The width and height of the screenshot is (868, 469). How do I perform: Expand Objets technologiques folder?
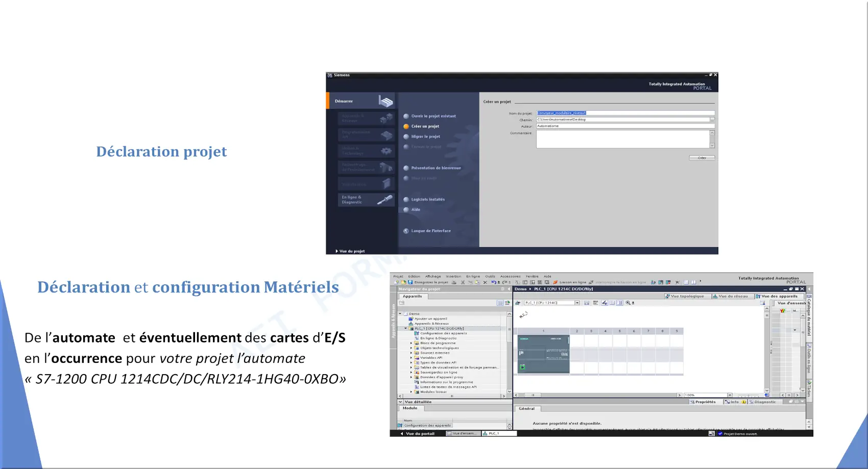coord(411,348)
